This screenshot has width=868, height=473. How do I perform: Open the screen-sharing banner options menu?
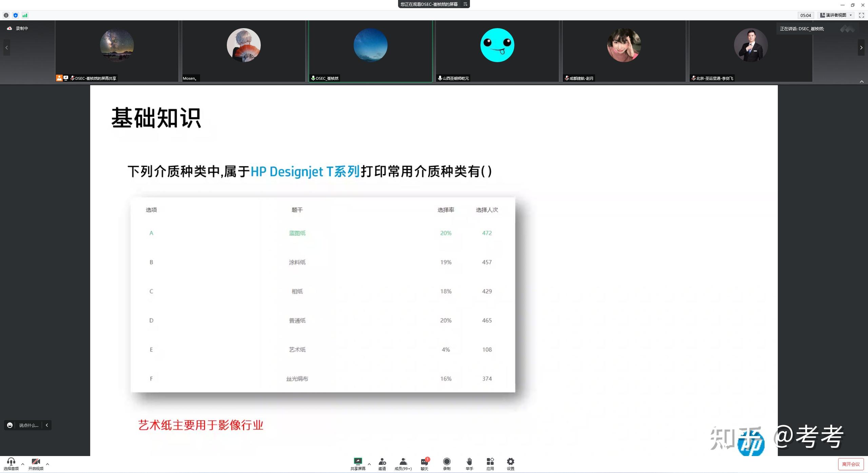pos(465,4)
